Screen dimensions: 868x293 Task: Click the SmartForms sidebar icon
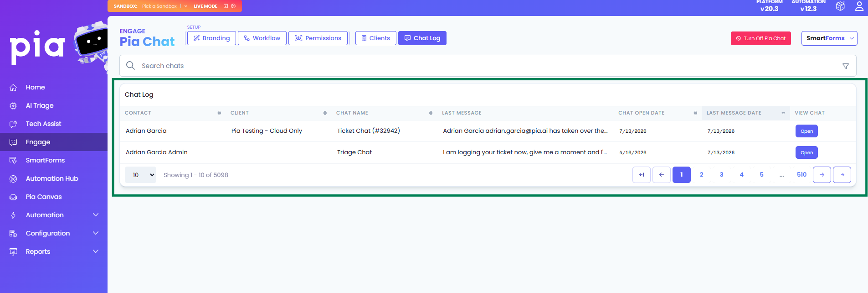click(x=13, y=160)
